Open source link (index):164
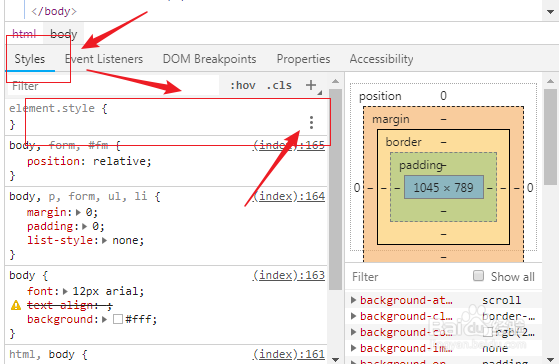The image size is (559, 364). pyautogui.click(x=289, y=196)
